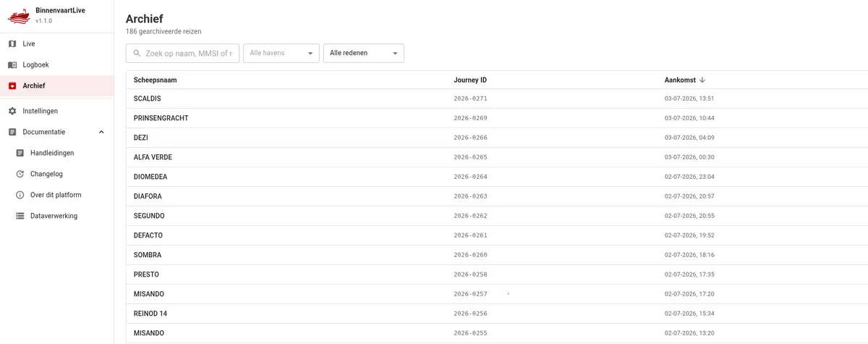Screen dimensions: 868x344
Task: Click the Over dit platform info icon
Action: click(x=20, y=196)
